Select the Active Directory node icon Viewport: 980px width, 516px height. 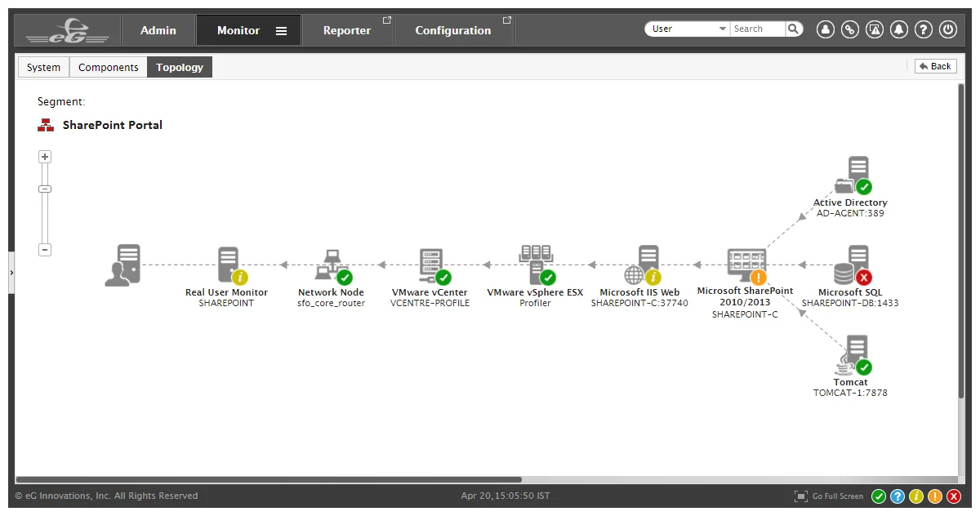(853, 176)
